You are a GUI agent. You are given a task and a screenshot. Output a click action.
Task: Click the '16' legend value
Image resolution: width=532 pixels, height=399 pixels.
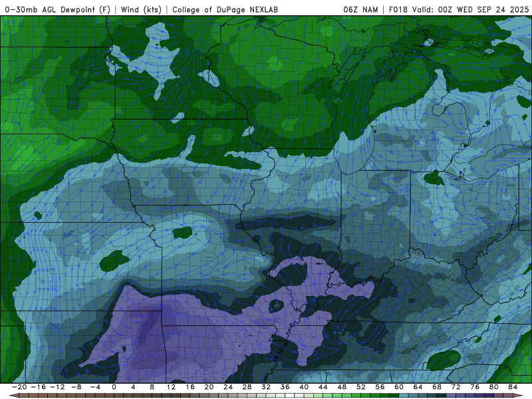[x=190, y=387]
